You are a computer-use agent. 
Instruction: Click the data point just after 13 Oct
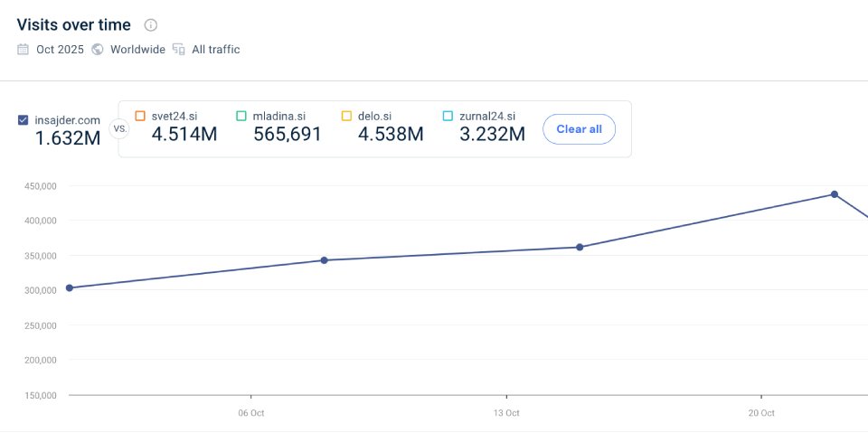(x=580, y=247)
